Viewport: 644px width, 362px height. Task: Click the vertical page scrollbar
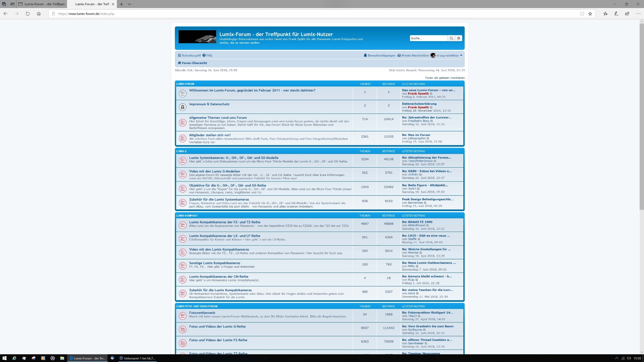[641, 116]
